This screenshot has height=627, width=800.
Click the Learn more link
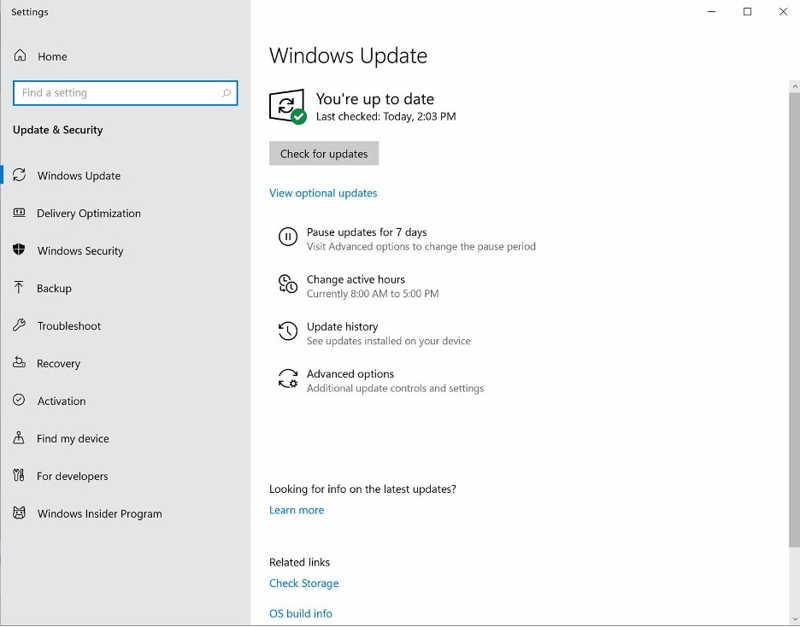pos(296,510)
